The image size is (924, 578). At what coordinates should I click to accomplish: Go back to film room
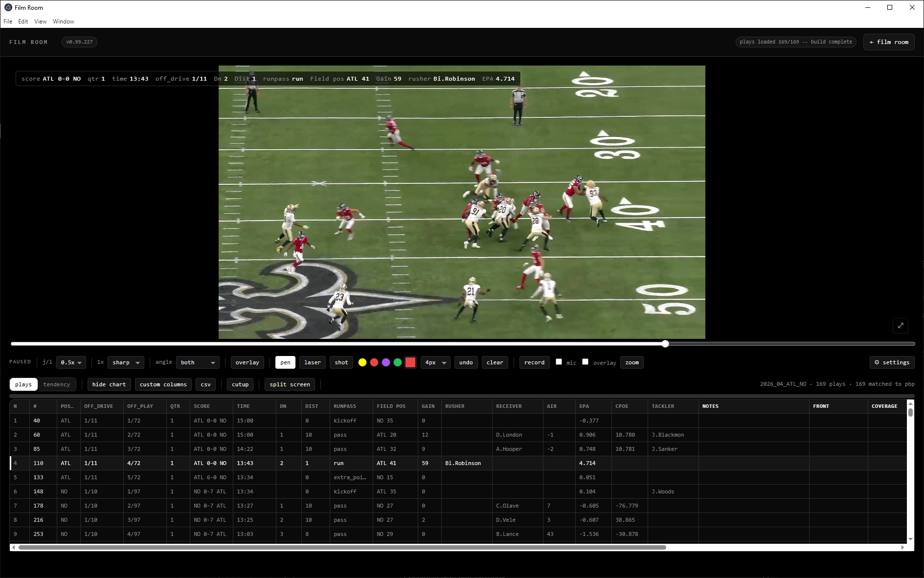click(x=889, y=42)
